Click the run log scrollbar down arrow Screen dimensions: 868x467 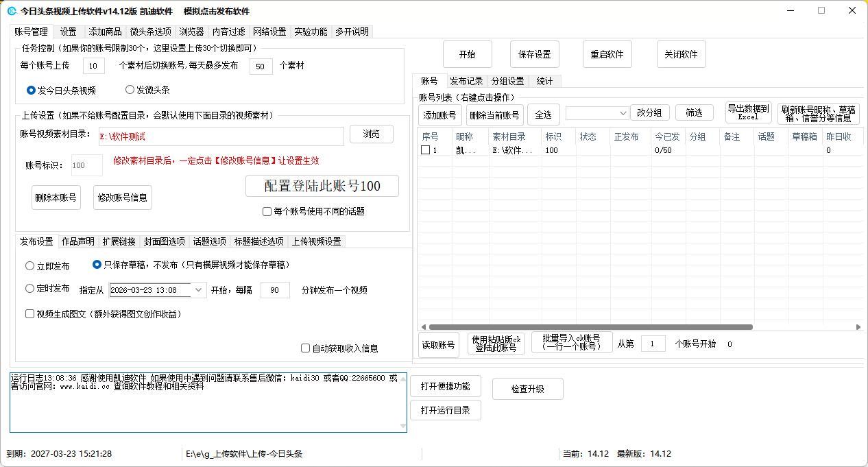click(x=402, y=427)
